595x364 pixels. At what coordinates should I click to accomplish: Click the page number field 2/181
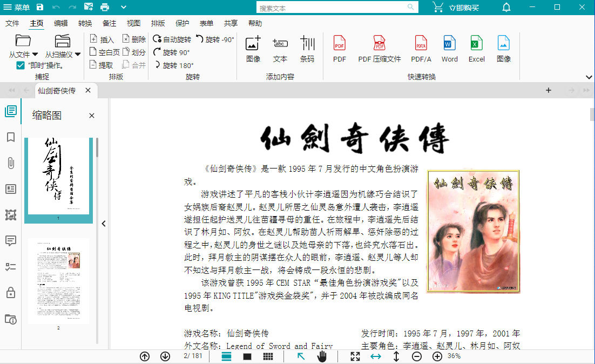click(x=193, y=356)
